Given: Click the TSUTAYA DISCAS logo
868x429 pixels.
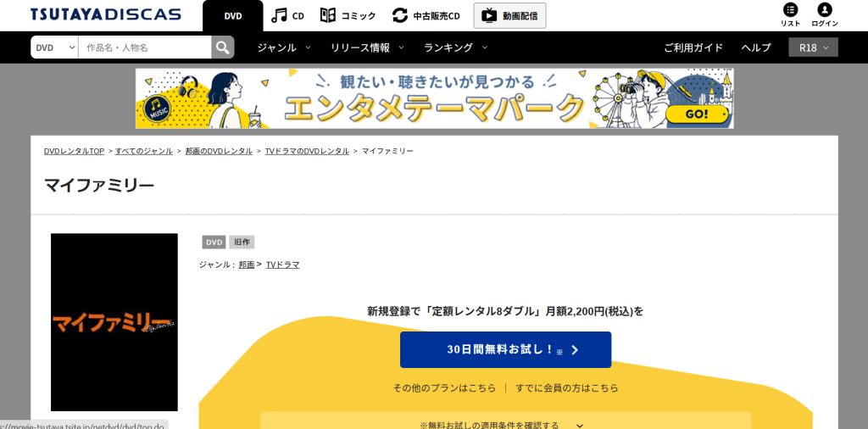Looking at the screenshot, I should 106,14.
